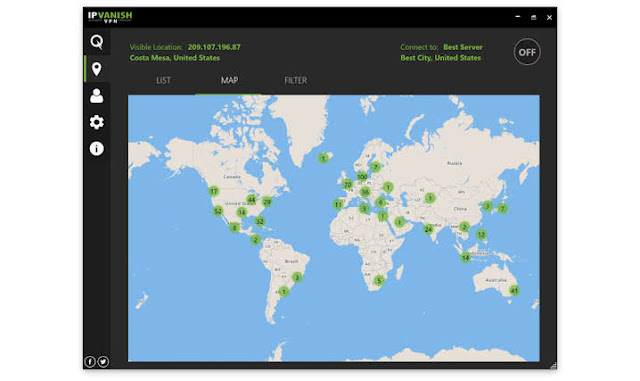This screenshot has width=640, height=381.
Task: Click the IP address 209.107.196.87
Action: coord(214,47)
